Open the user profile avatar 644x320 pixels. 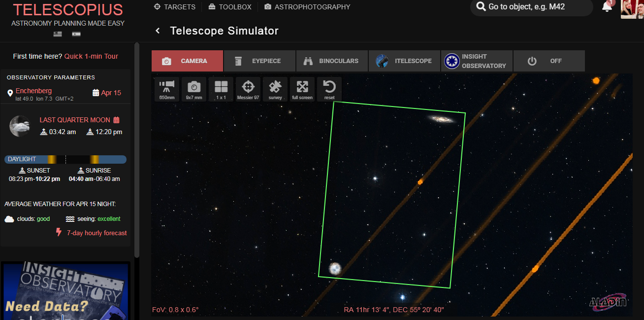(632, 9)
